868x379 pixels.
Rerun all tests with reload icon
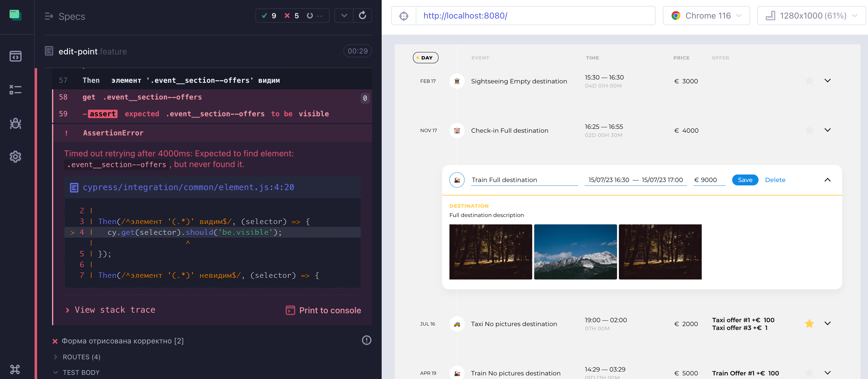coord(362,16)
